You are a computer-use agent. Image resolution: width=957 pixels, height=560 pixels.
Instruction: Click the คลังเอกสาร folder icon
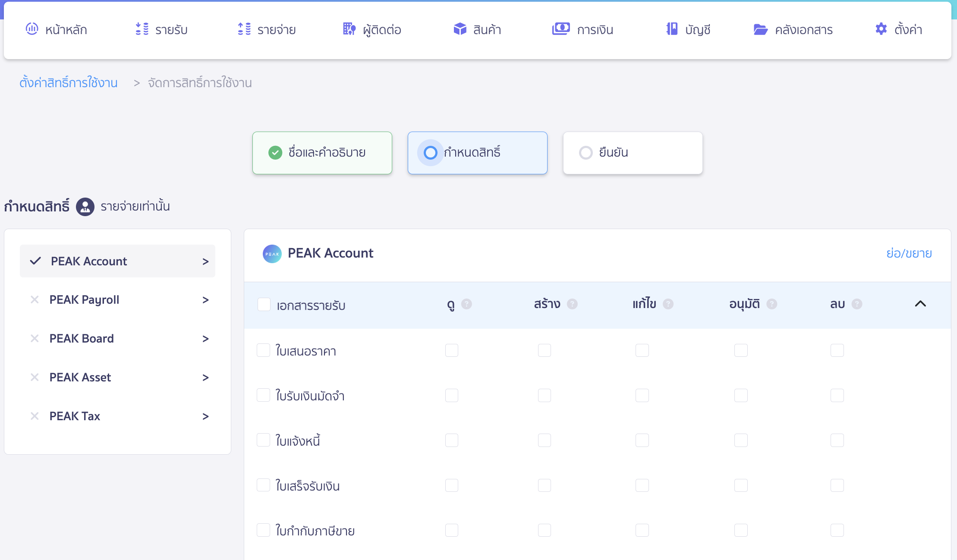[761, 29]
